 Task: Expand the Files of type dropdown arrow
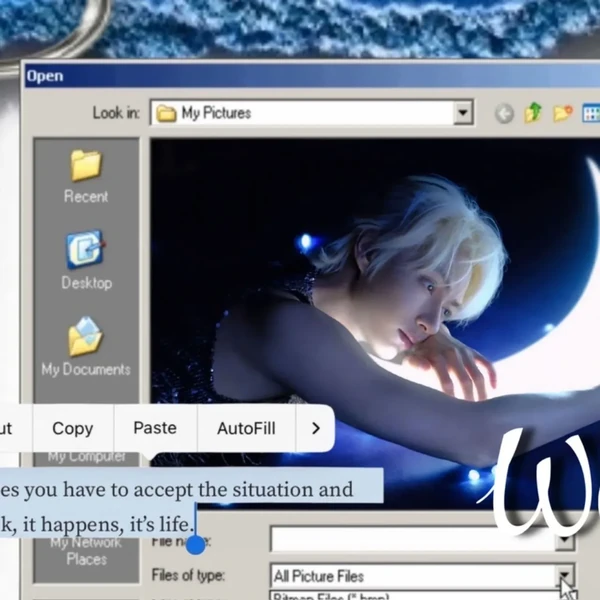point(565,576)
